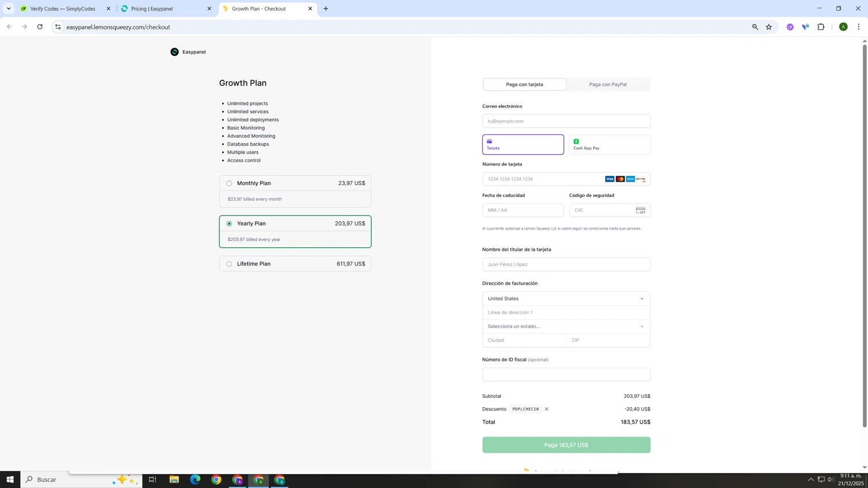Open File Explorer from the taskbar
This screenshot has height=488, width=868.
pyautogui.click(x=174, y=479)
